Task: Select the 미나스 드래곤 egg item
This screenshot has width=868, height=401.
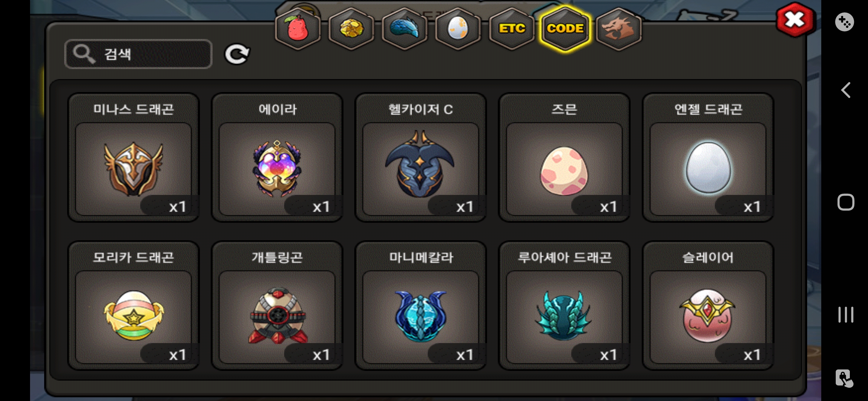Action: click(134, 157)
